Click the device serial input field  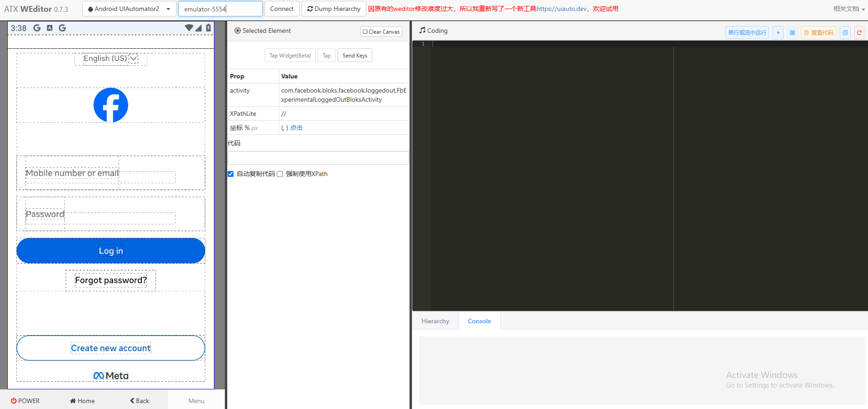tap(220, 9)
